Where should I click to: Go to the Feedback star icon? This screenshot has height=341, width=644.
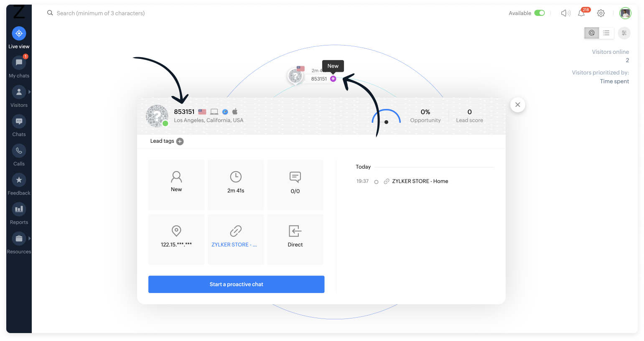[x=19, y=180]
